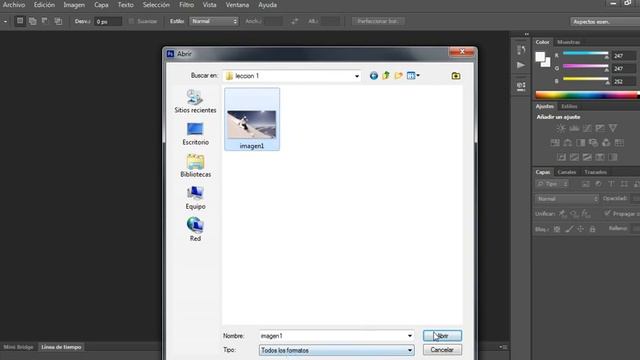Toggle type layer filter T icon
The image size is (640, 360).
(x=611, y=184)
